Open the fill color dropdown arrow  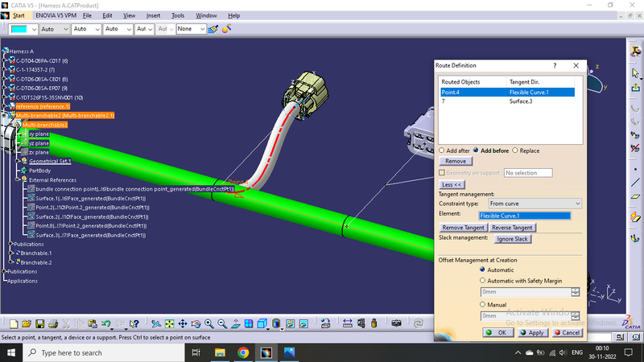point(34,29)
